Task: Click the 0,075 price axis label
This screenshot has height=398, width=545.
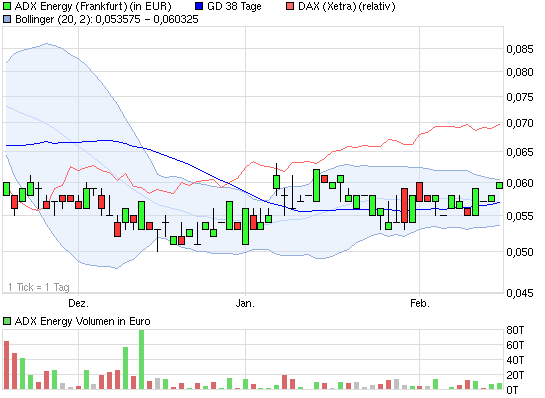Action: point(520,97)
